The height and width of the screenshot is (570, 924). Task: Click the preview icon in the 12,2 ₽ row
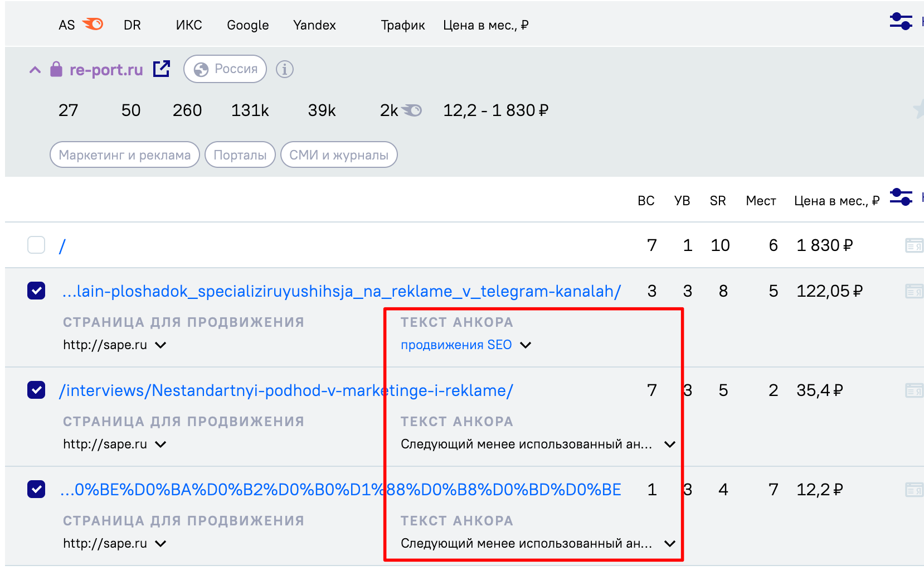point(913,490)
